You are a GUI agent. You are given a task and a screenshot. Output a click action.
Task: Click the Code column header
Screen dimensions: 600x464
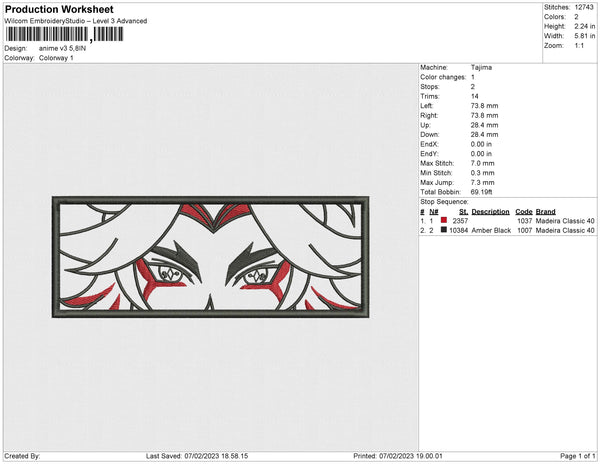click(524, 212)
